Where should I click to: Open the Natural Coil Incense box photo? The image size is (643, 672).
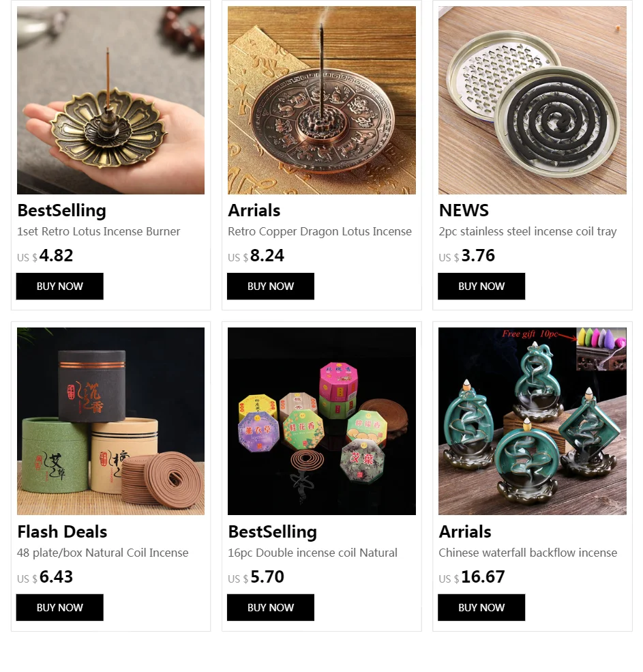110,421
